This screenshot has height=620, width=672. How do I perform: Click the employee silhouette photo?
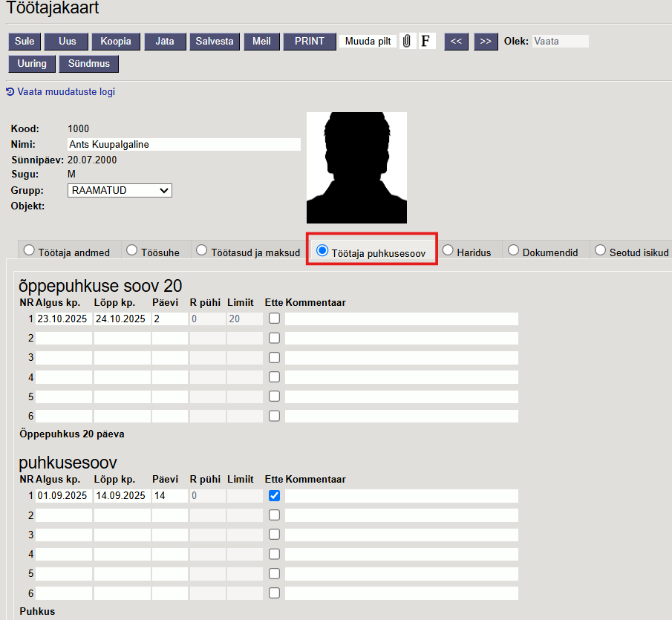point(356,168)
